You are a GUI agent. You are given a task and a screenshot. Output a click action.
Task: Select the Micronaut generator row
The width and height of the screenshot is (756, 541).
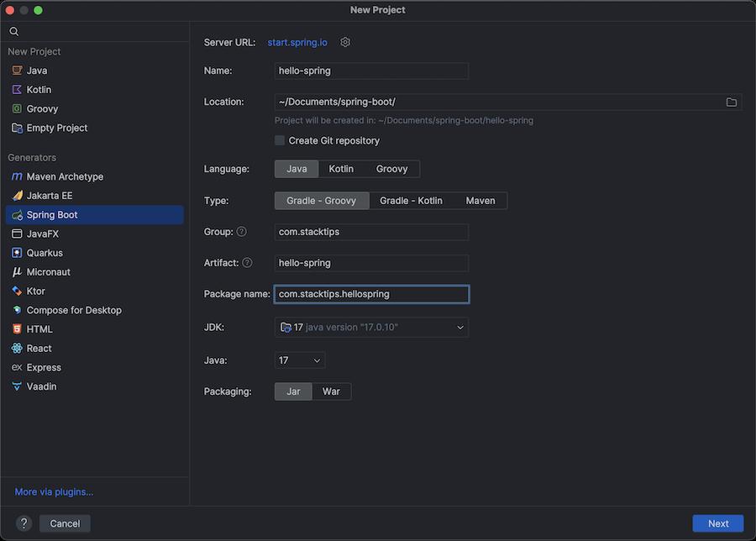(94, 272)
